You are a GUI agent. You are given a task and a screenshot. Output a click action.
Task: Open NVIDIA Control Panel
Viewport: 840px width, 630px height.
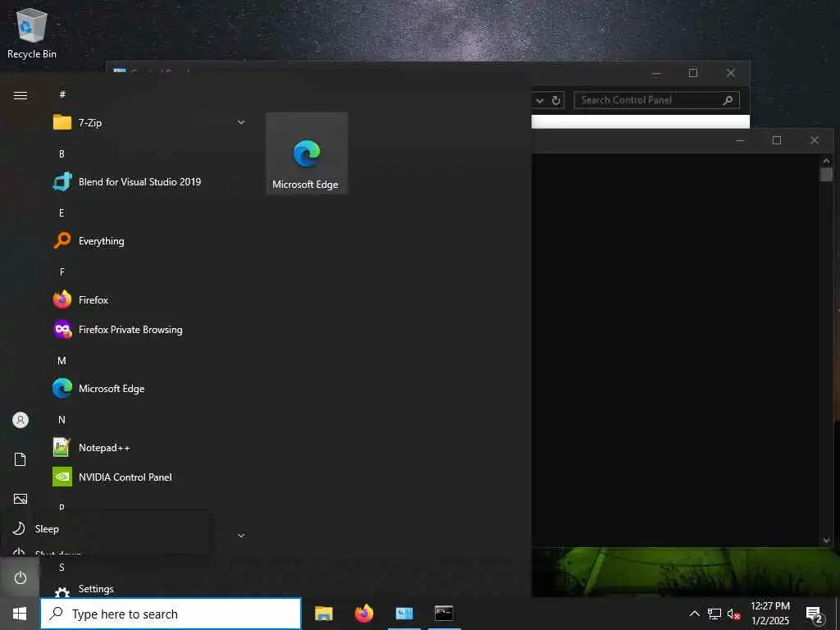(149, 477)
